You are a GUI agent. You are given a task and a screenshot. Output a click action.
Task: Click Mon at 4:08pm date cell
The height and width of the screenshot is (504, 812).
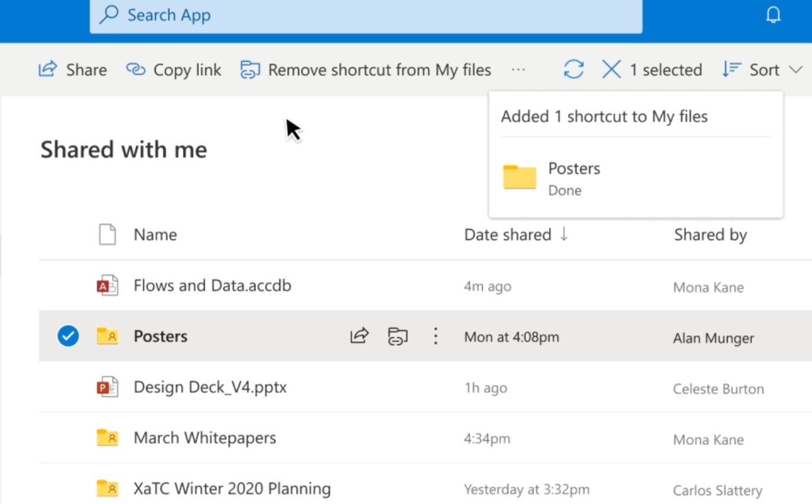[512, 337]
